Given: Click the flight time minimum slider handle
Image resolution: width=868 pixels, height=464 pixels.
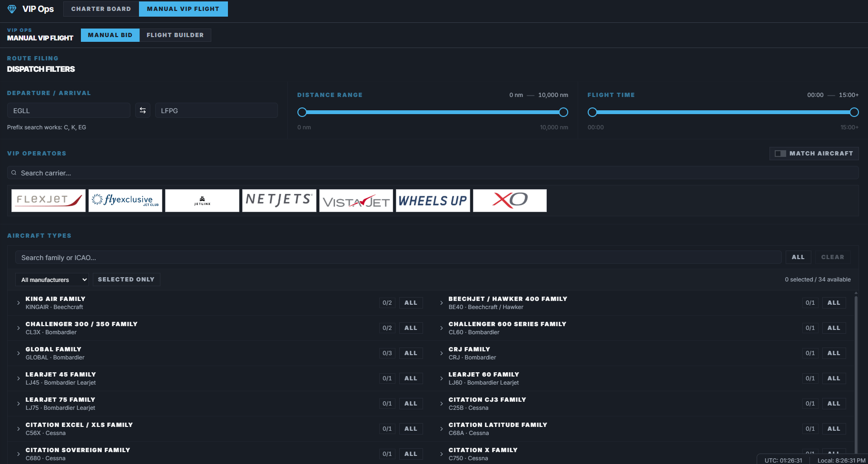Looking at the screenshot, I should [x=592, y=112].
